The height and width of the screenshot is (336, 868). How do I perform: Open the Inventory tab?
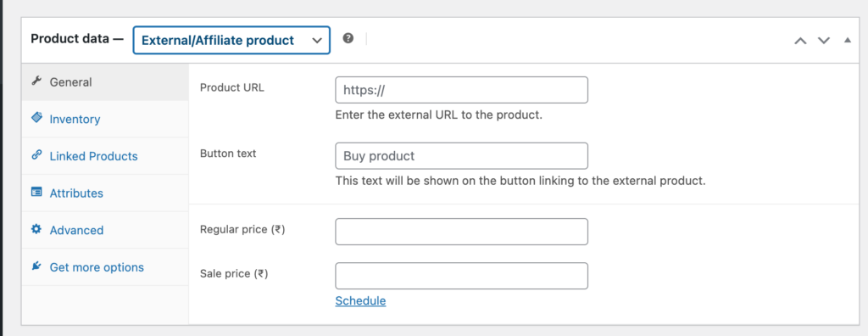pos(105,119)
